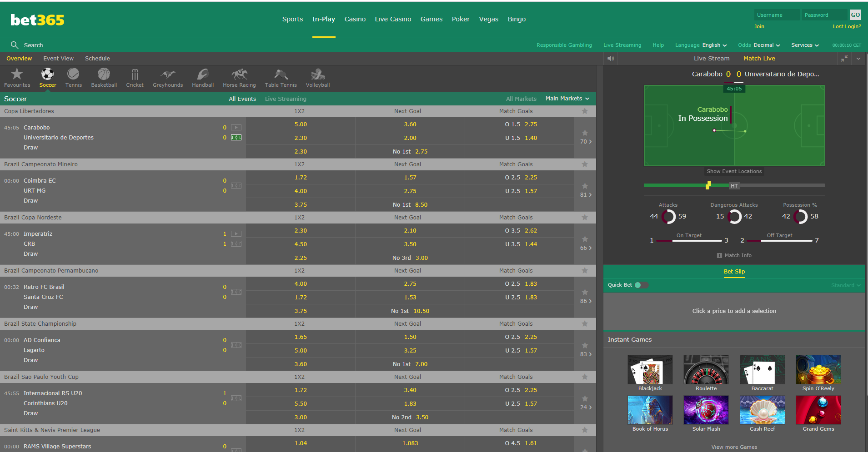Click the Join link

[x=759, y=26]
